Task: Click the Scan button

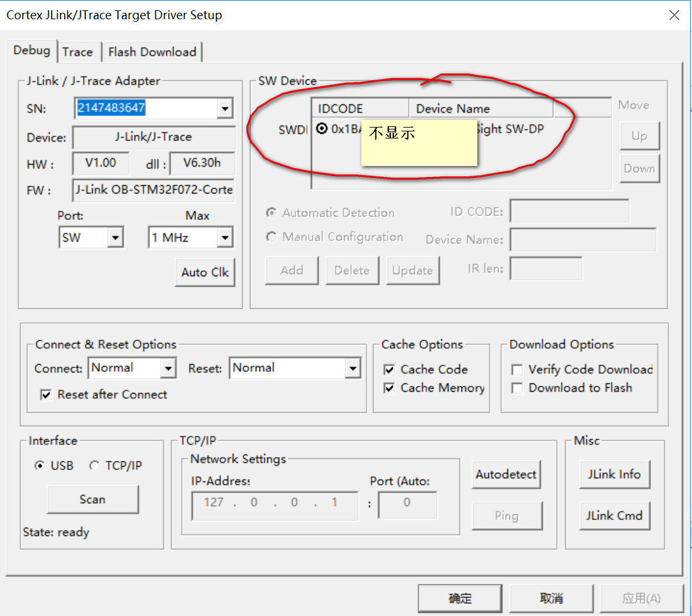Action: point(93,499)
